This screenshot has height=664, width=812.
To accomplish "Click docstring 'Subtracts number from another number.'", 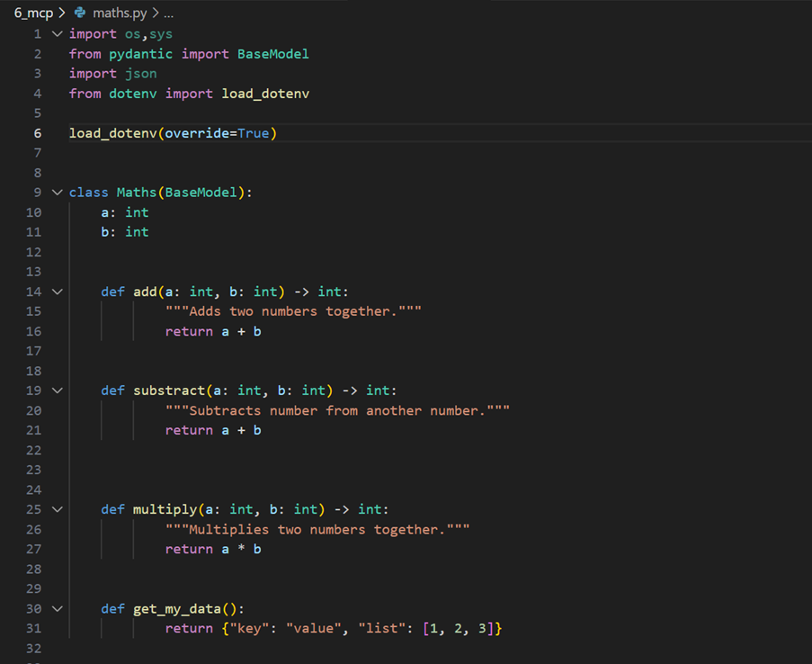I will (337, 410).
